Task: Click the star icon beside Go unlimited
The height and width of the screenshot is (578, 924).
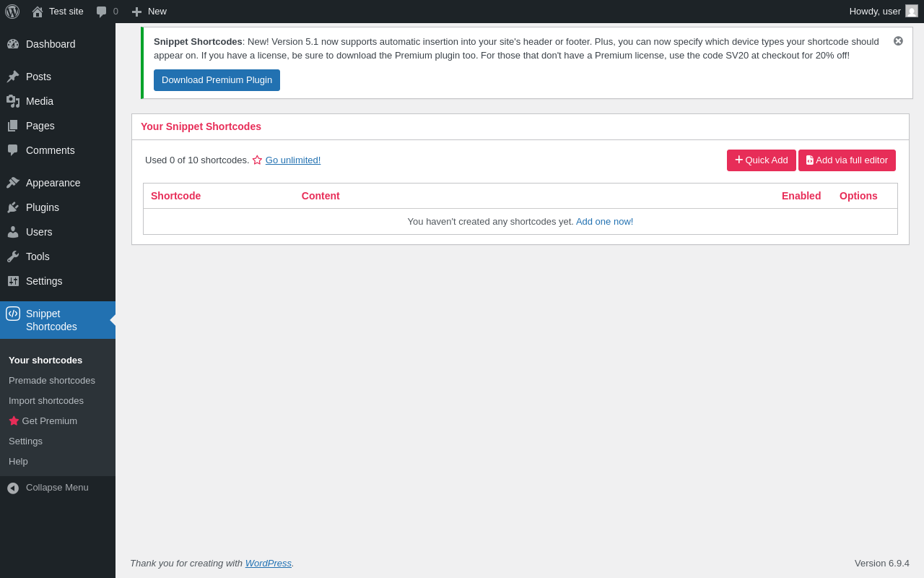Action: 257,160
